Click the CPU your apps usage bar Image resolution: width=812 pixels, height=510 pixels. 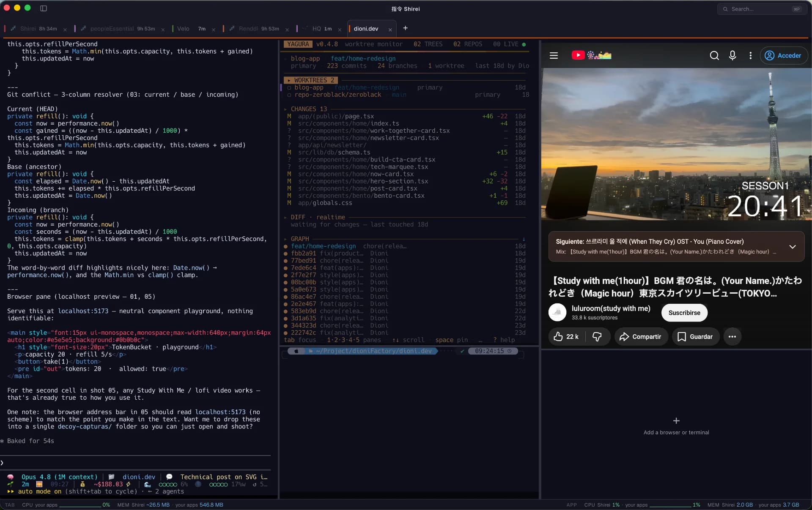[x=80, y=505]
